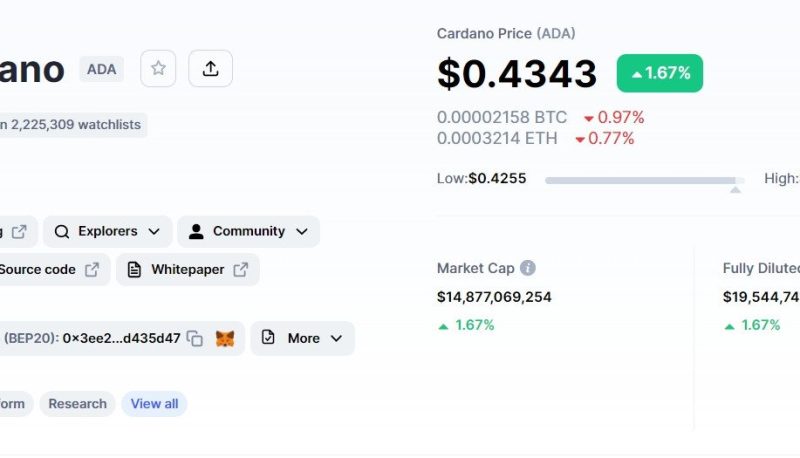Select the Research tag
Viewport: 800px width, 458px height.
[x=78, y=404]
